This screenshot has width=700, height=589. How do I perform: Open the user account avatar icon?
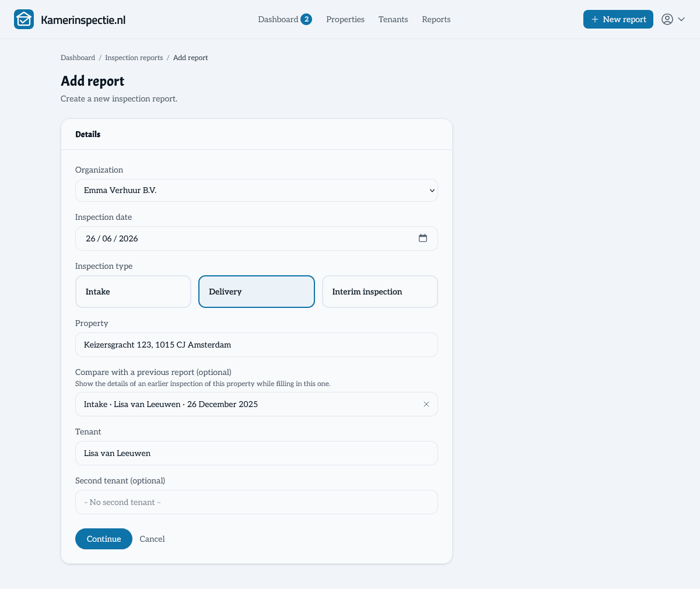point(667,19)
